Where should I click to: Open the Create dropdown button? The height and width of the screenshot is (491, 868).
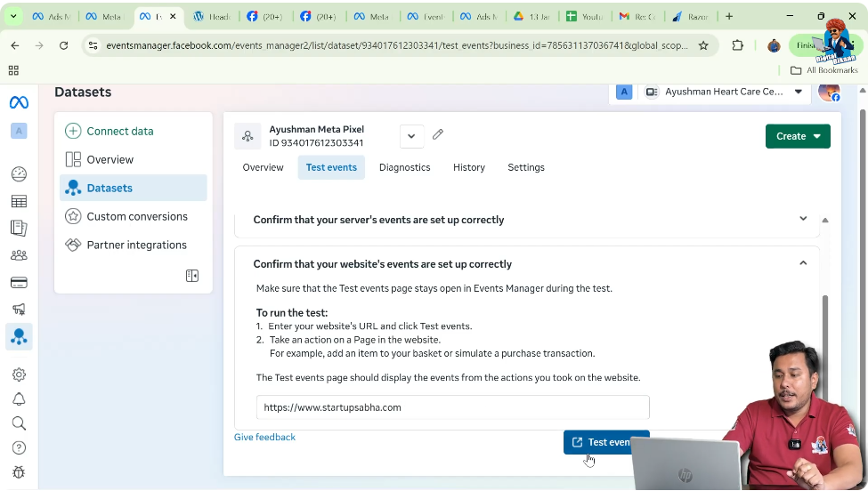[798, 136]
